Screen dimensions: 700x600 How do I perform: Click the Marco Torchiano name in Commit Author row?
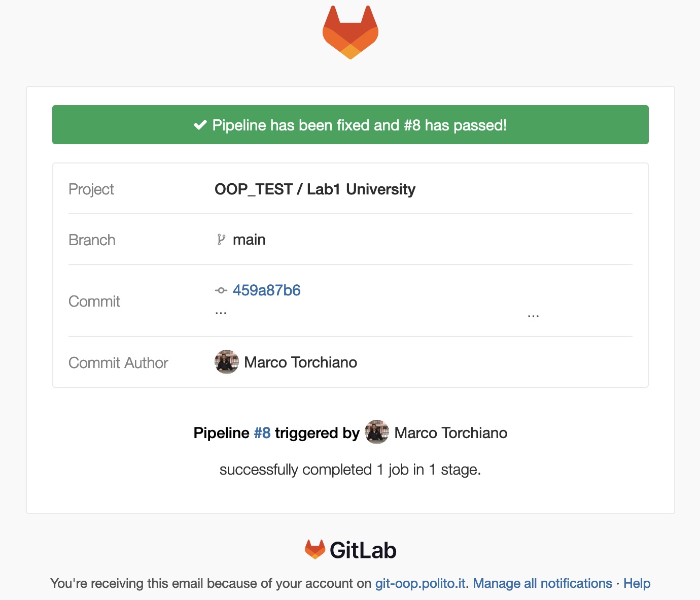[300, 362]
